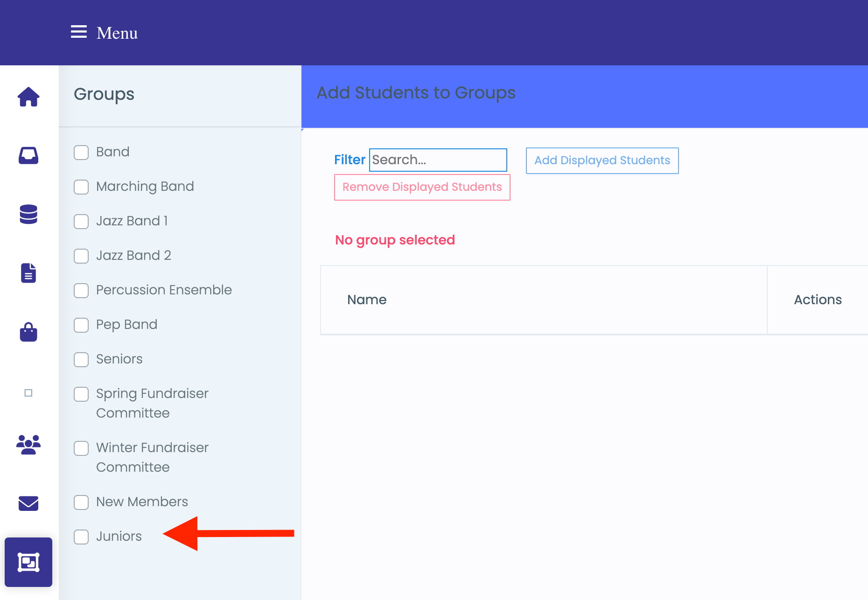Check the New Members checkbox
The height and width of the screenshot is (600, 868).
[81, 502]
